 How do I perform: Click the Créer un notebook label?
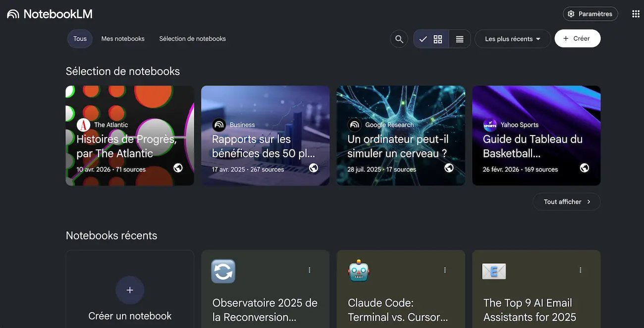(130, 316)
